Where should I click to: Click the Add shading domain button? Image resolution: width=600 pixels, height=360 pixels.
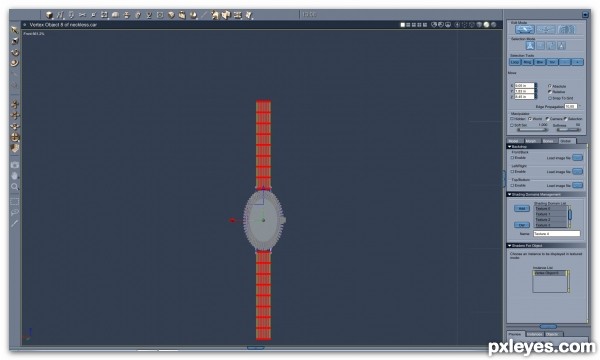(522, 209)
